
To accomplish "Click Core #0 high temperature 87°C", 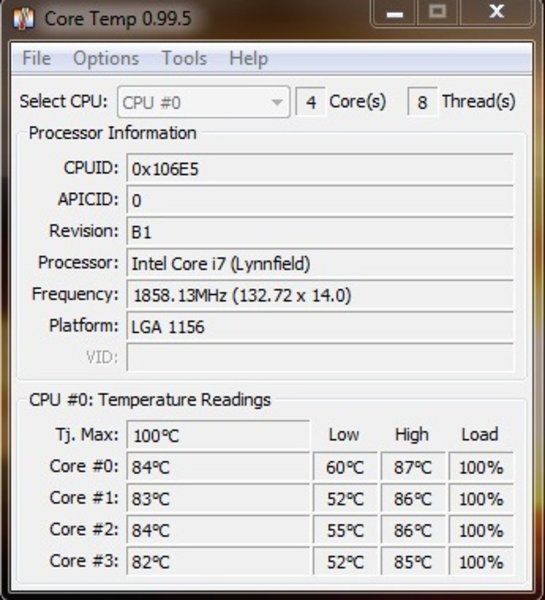I will point(413,466).
